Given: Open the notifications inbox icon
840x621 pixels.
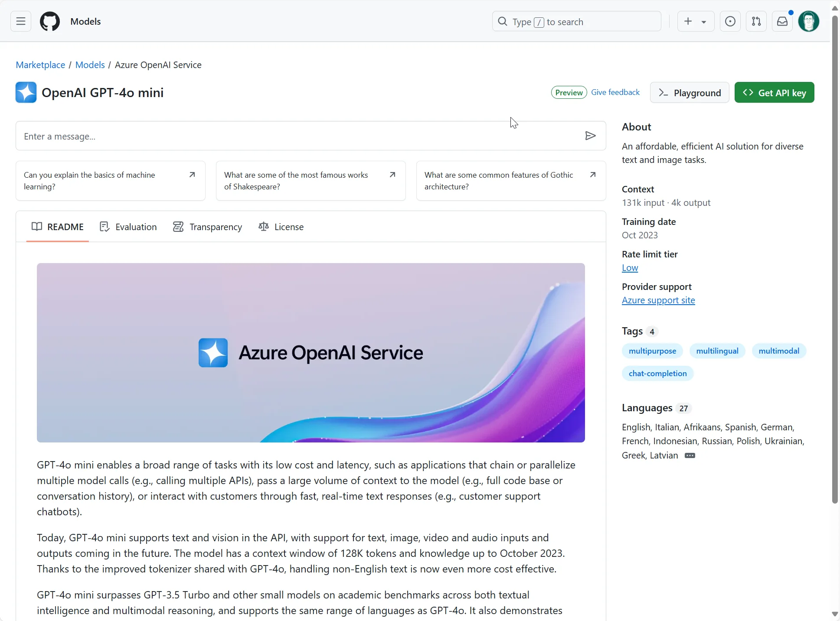Looking at the screenshot, I should coord(782,21).
